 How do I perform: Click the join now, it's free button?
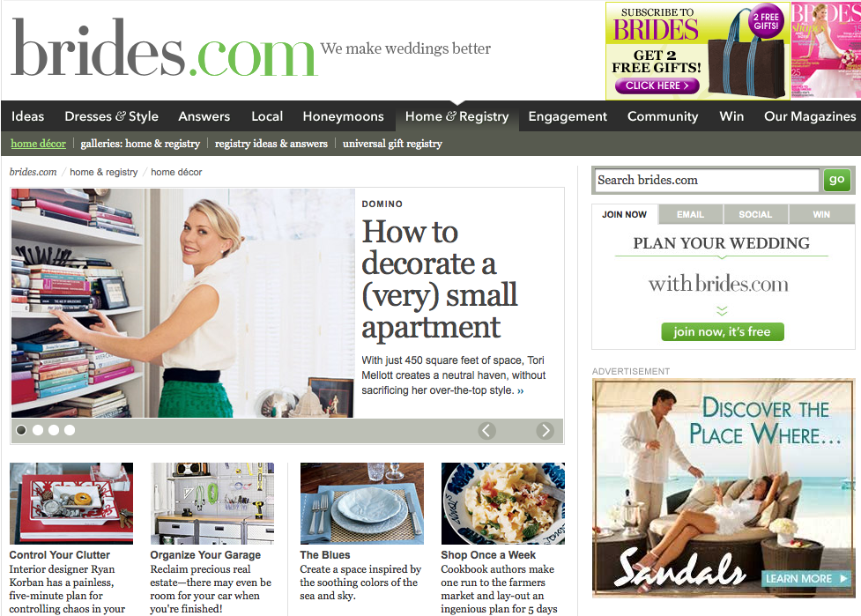click(722, 331)
